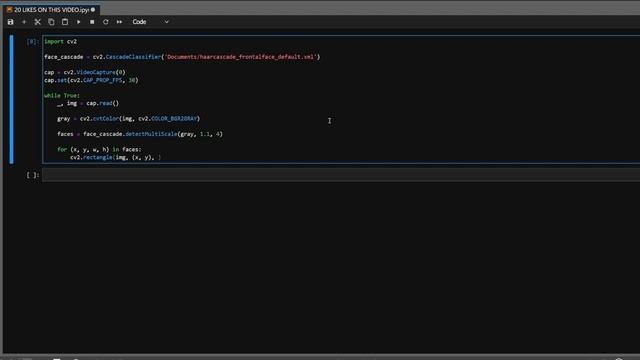Click inside the empty second code cell
The width and height of the screenshot is (640, 360).
[341, 175]
